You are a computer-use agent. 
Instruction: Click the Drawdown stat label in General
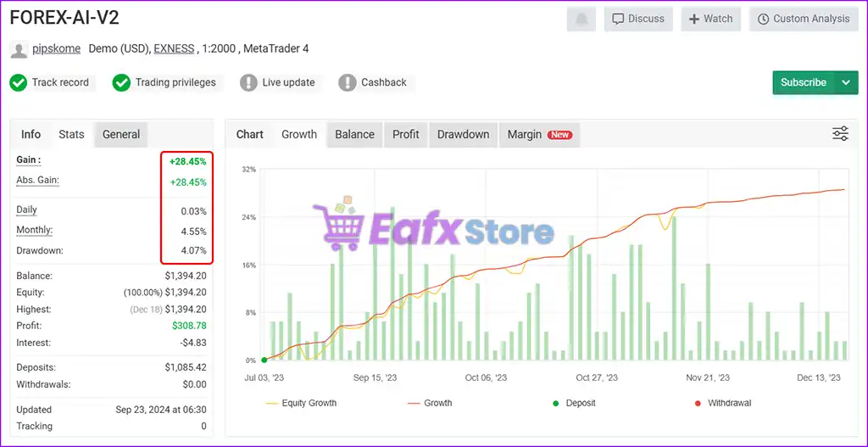click(40, 250)
